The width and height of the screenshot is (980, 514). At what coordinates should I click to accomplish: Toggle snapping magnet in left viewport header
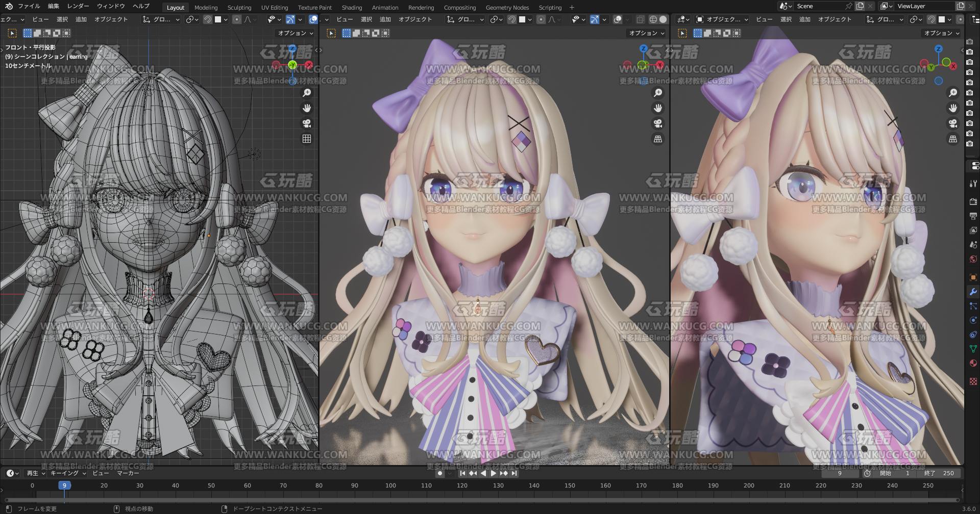pos(208,19)
